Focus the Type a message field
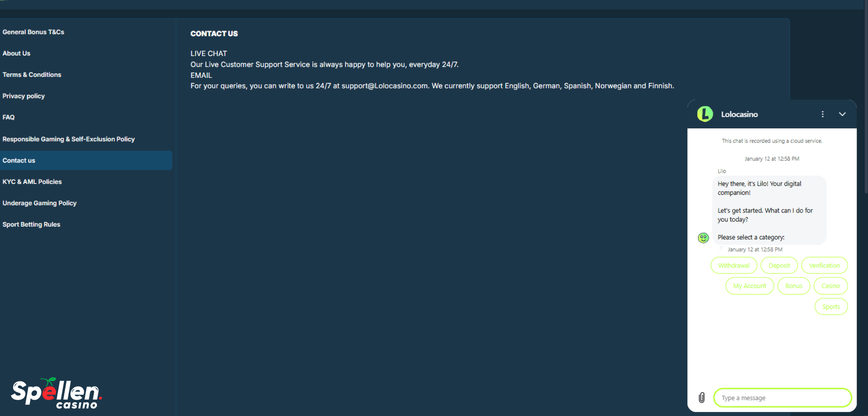Viewport: 868px width, 416px height. pyautogui.click(x=782, y=398)
